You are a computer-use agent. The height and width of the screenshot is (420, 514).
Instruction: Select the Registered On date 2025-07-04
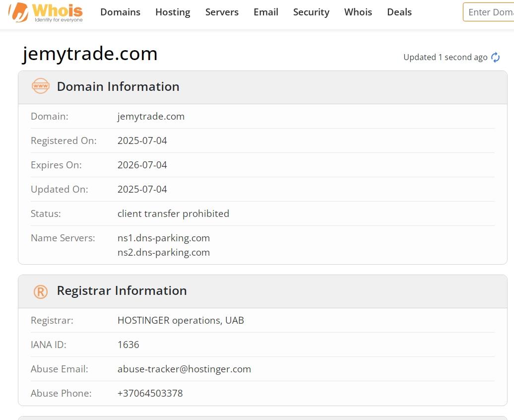[x=142, y=140]
